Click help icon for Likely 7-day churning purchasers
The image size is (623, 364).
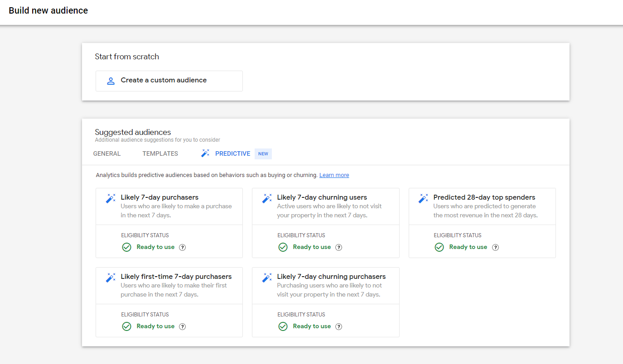click(x=339, y=326)
